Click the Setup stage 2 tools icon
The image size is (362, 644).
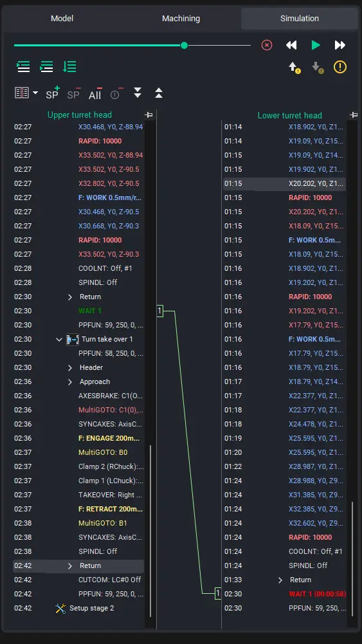60,608
